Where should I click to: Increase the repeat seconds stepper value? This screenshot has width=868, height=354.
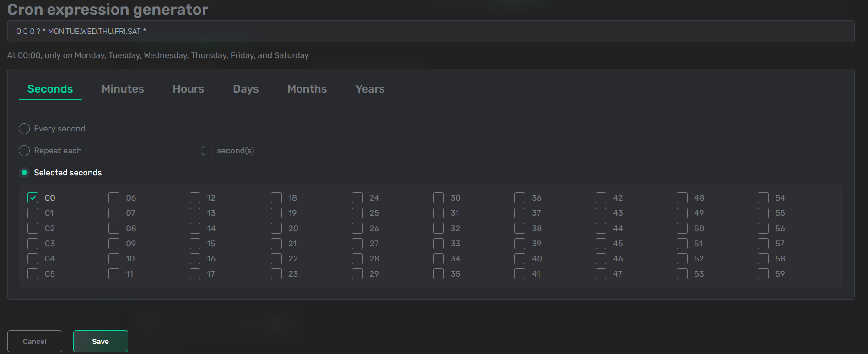(203, 147)
